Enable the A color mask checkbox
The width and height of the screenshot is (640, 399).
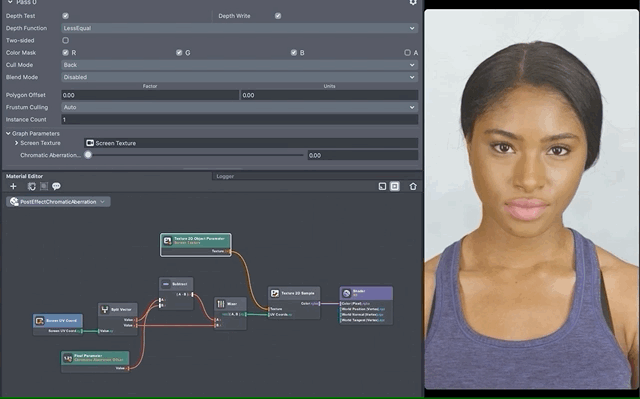pyautogui.click(x=407, y=53)
